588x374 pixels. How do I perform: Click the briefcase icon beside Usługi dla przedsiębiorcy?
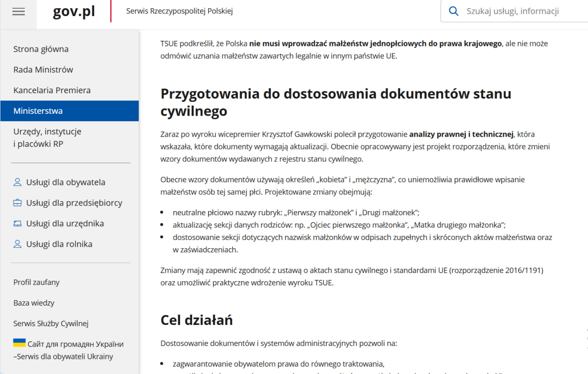(x=17, y=203)
